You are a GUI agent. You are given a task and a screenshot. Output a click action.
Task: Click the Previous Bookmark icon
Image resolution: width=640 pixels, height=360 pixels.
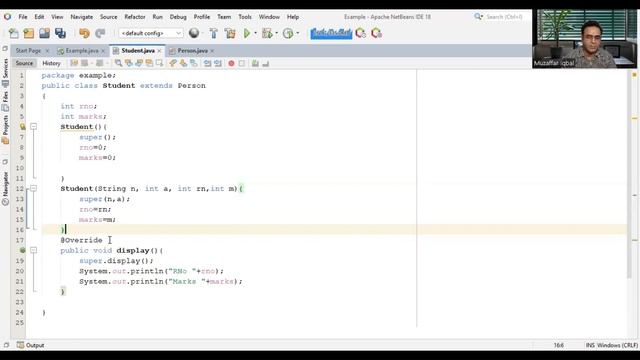click(173, 63)
